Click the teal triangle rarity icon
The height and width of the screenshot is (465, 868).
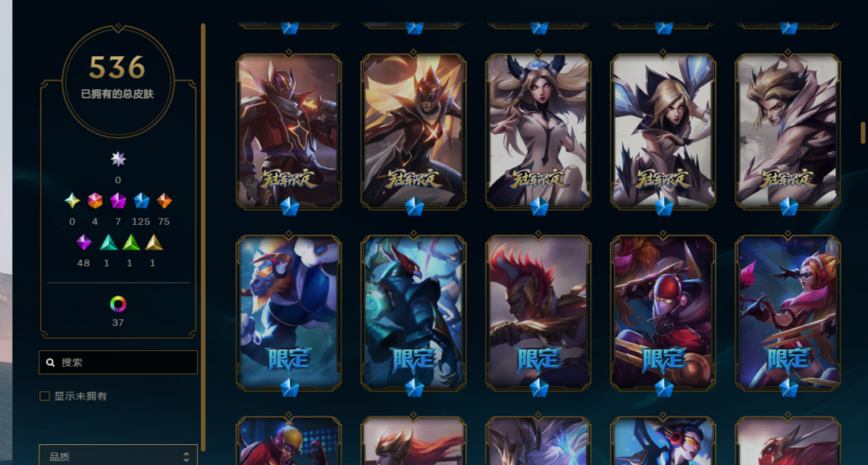tap(108, 243)
